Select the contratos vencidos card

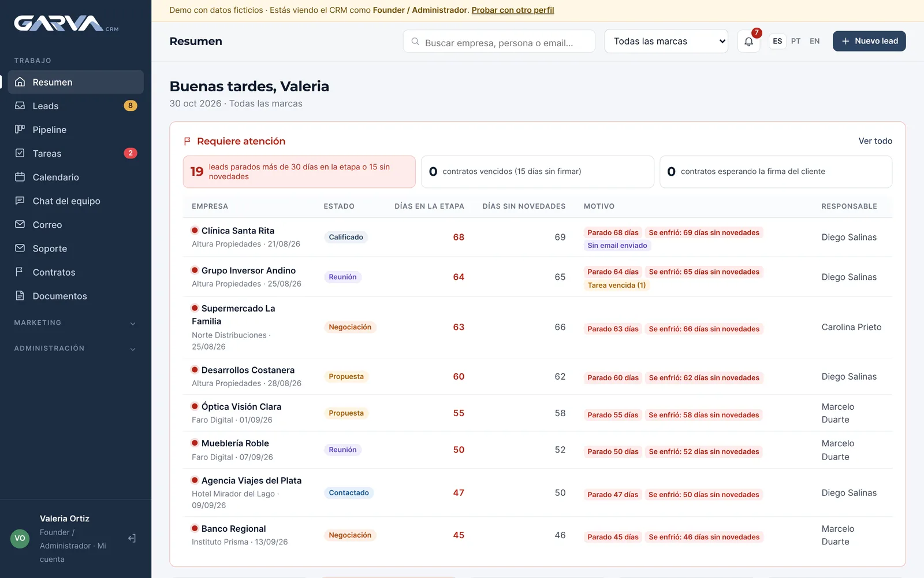pyautogui.click(x=538, y=172)
